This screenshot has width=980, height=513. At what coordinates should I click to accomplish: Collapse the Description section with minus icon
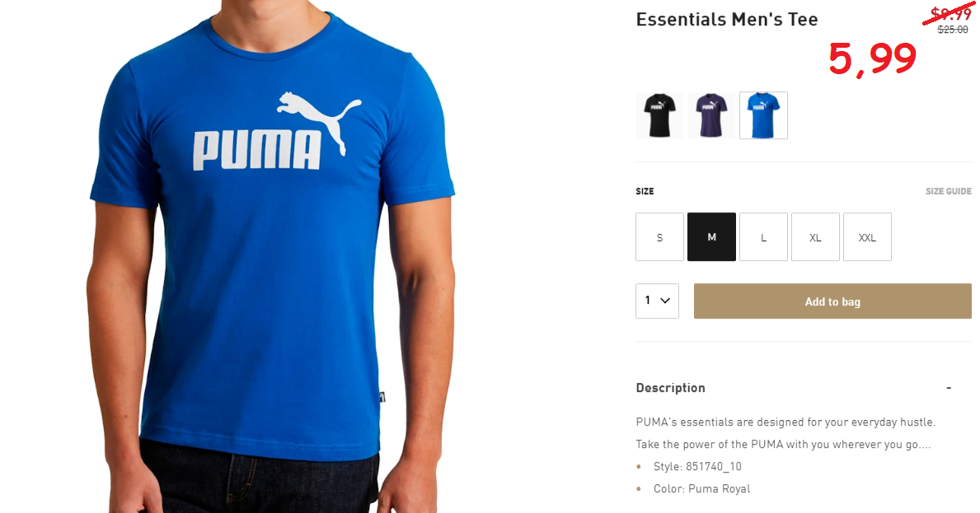pyautogui.click(x=949, y=388)
